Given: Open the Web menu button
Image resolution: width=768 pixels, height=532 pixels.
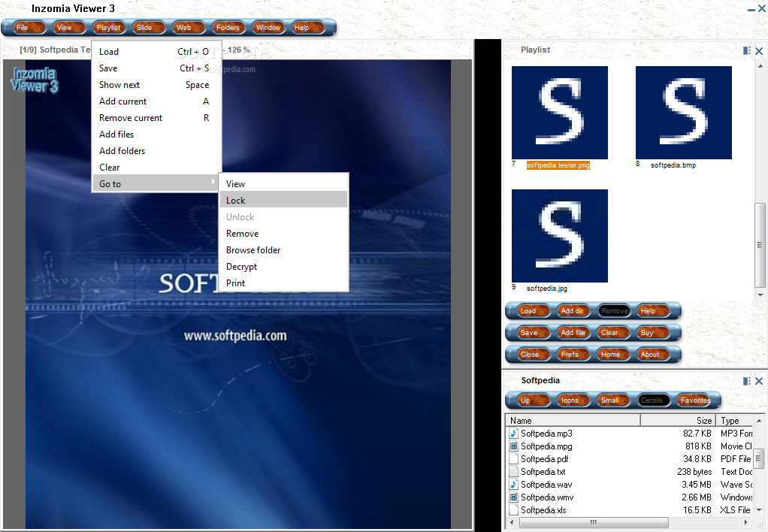Looking at the screenshot, I should [188, 28].
